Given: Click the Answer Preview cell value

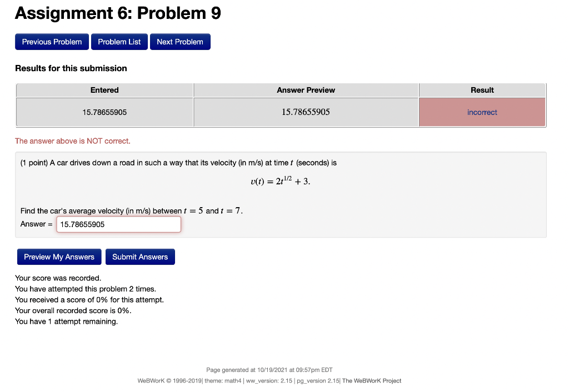Looking at the screenshot, I should click(x=306, y=112).
